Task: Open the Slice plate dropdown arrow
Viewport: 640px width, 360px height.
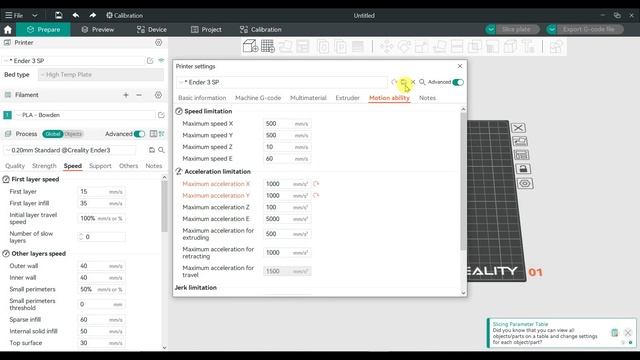Action: point(491,29)
